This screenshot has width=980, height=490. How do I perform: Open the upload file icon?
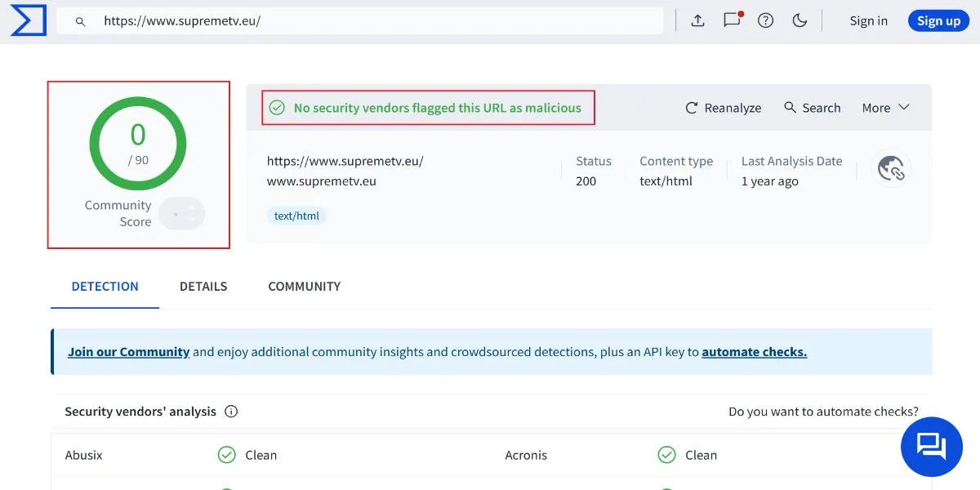pos(697,21)
